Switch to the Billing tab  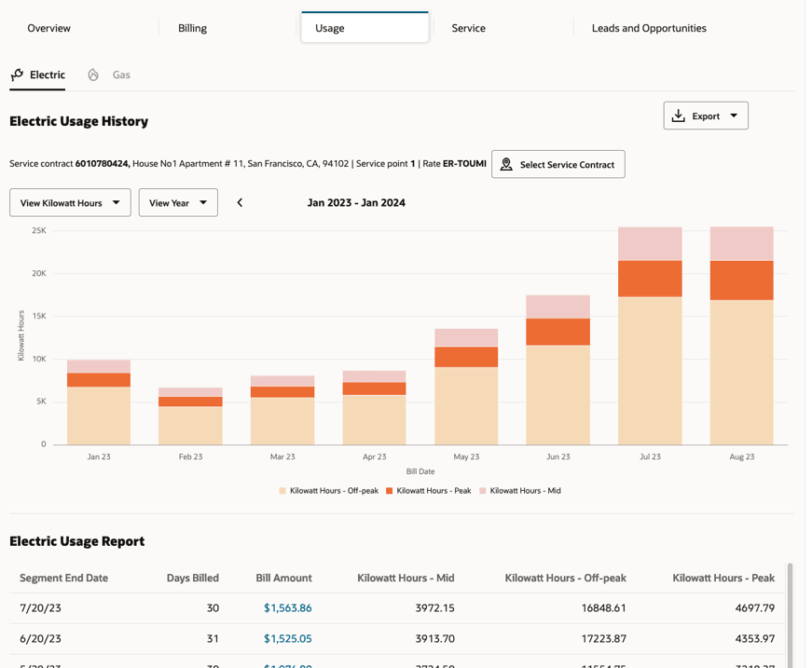193,29
